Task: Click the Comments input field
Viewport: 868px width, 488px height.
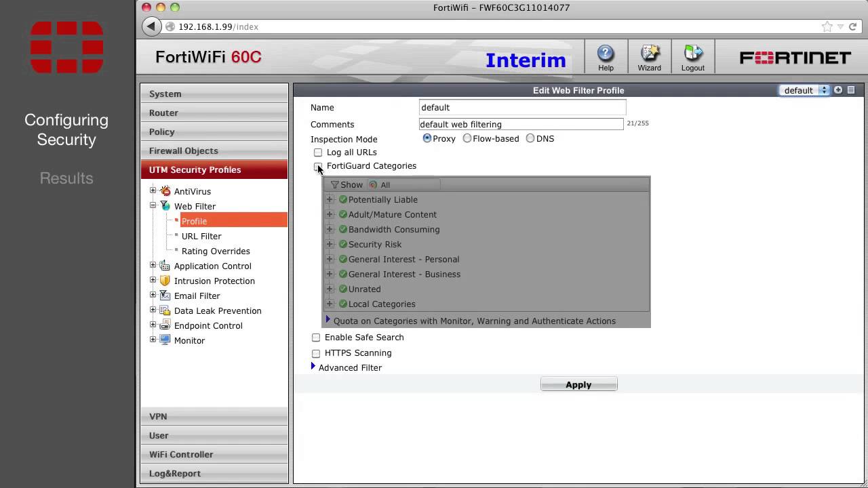Action: click(x=521, y=124)
